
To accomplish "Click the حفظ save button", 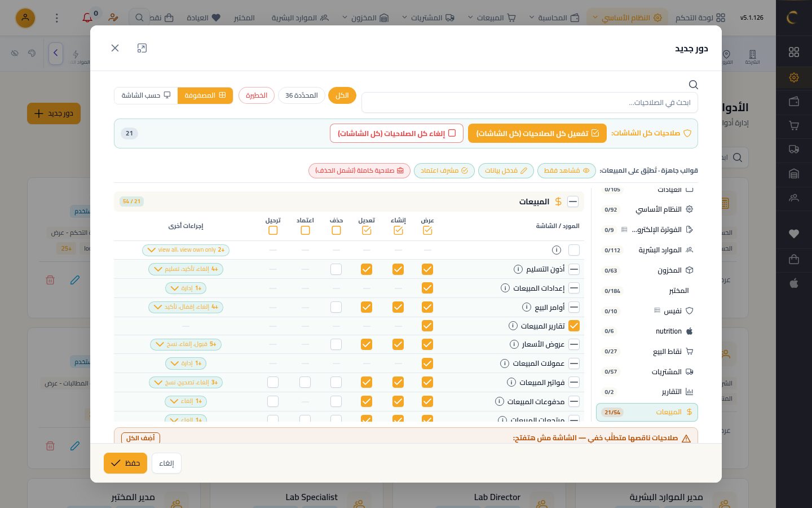I will click(125, 463).
